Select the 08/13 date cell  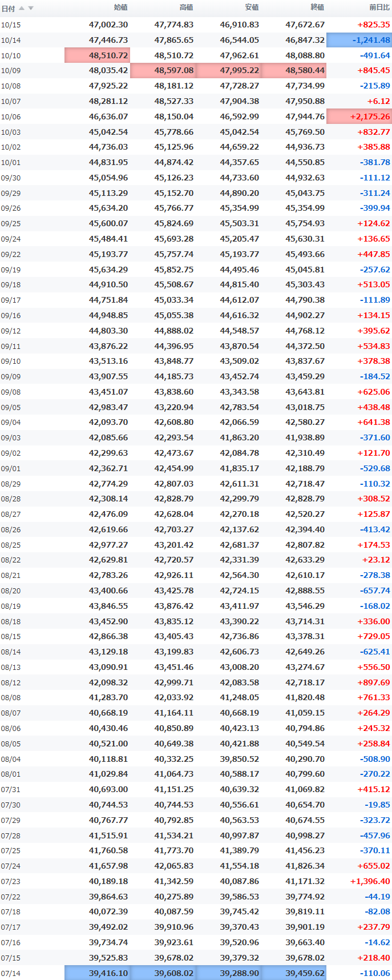point(11,667)
